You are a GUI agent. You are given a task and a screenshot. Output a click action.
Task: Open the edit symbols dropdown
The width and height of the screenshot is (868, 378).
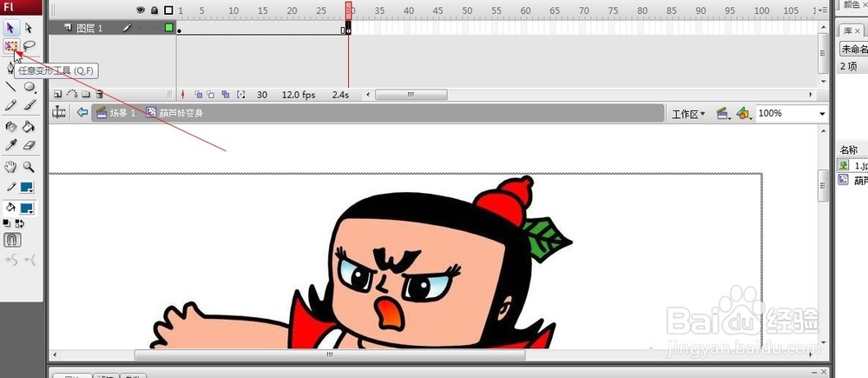coord(744,114)
